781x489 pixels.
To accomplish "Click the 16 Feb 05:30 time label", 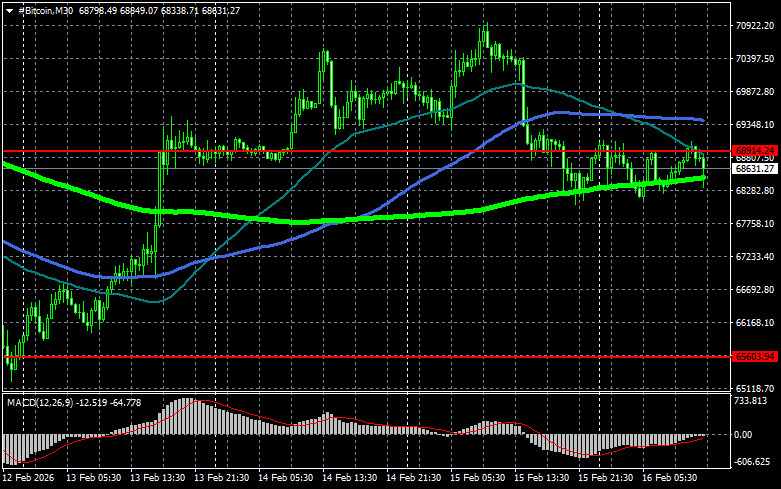I will point(669,478).
